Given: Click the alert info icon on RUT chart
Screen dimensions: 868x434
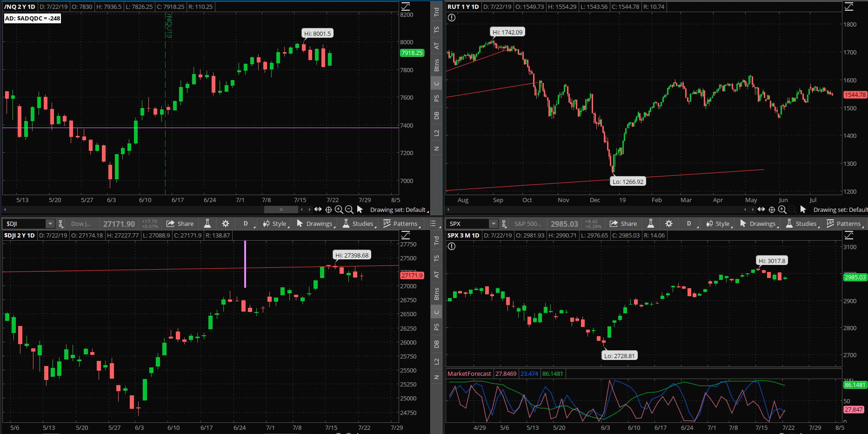Looking at the screenshot, I should pyautogui.click(x=451, y=18).
